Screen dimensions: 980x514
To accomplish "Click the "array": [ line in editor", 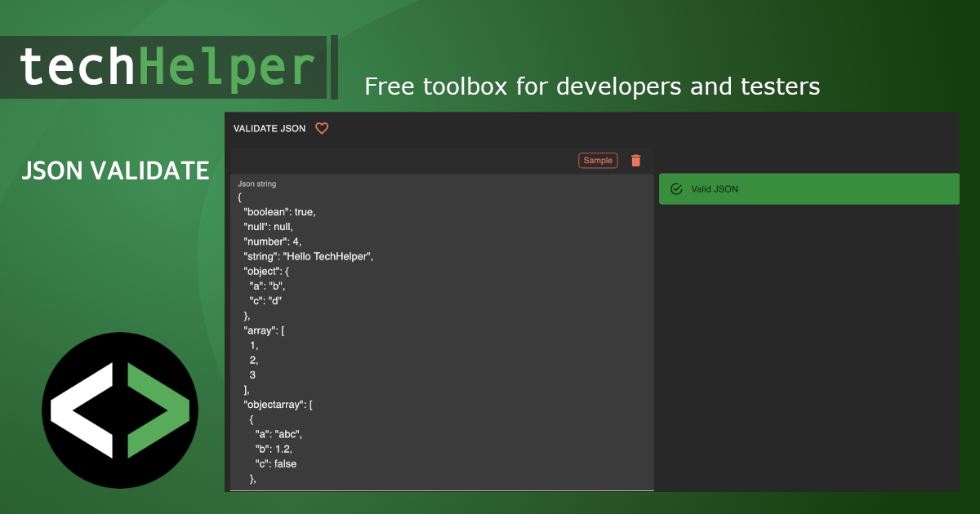I will pos(264,330).
